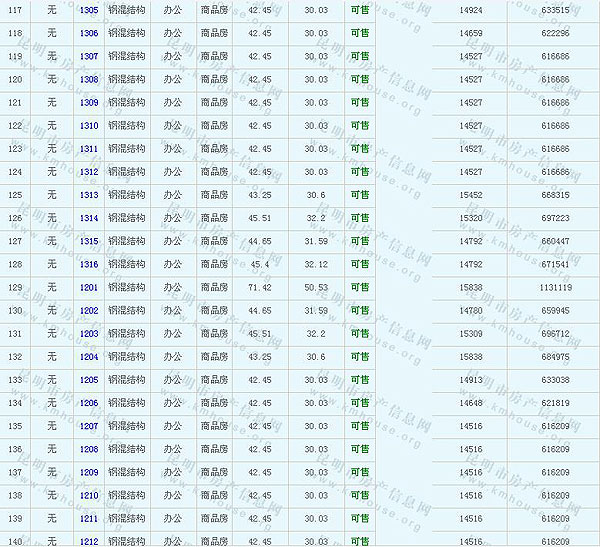Open room 1204 link

click(89, 357)
